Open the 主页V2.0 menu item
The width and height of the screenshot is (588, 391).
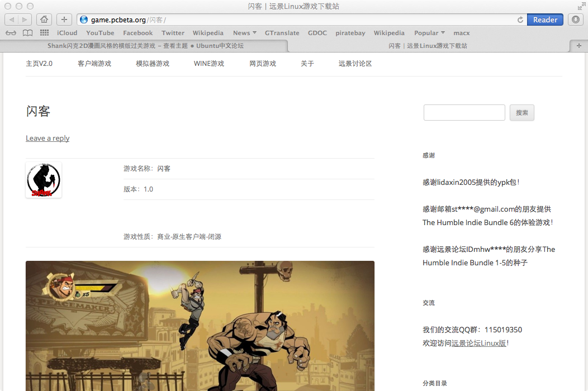coord(39,64)
